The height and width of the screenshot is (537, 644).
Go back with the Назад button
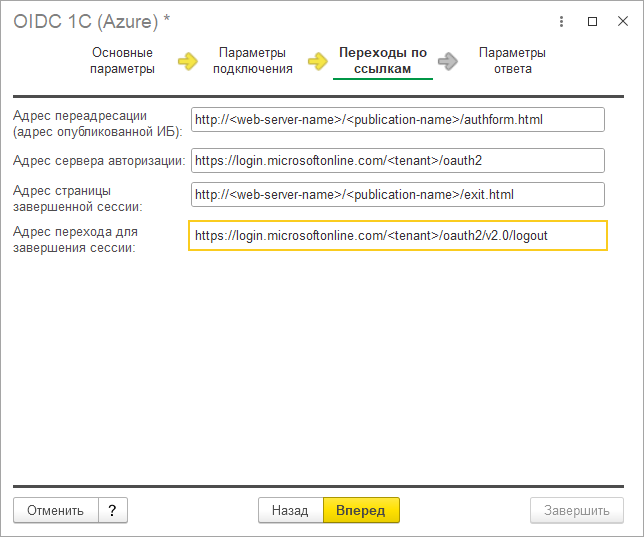(x=290, y=510)
